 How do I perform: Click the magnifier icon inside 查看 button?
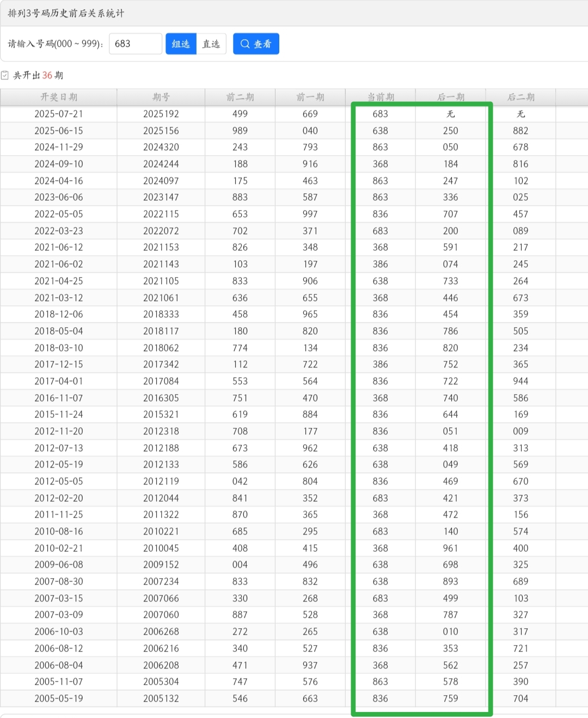(x=245, y=44)
